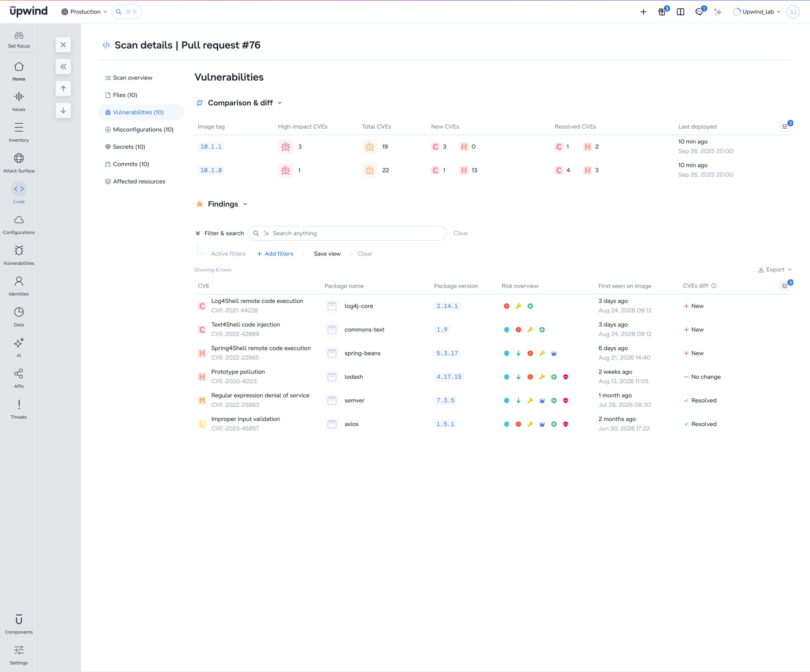The height and width of the screenshot is (672, 810).
Task: Click Search anything input field
Action: pyautogui.click(x=347, y=234)
